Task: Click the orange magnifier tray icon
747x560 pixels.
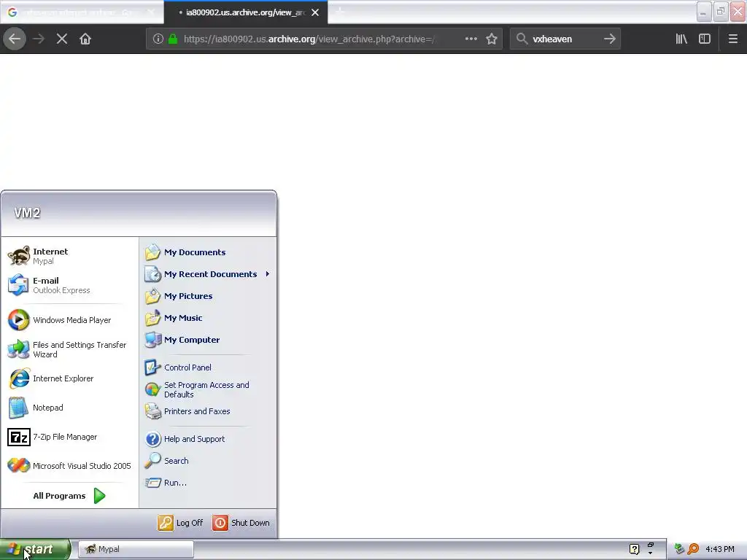Action: point(693,550)
